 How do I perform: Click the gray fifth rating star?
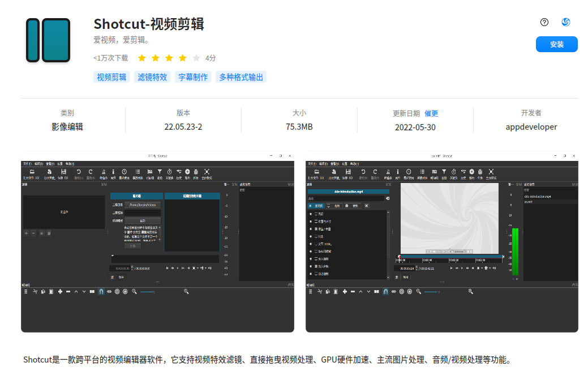196,58
